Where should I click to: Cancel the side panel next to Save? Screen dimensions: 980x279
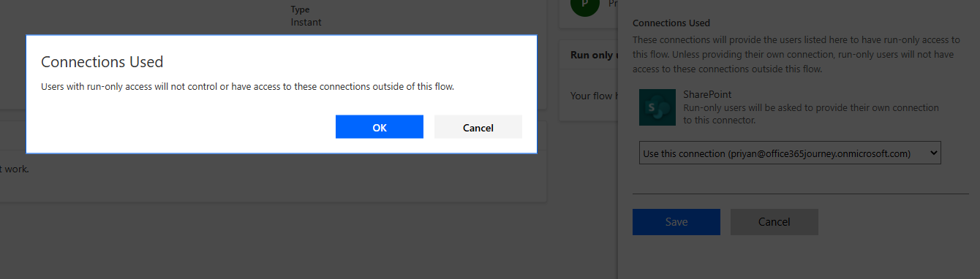tap(774, 222)
